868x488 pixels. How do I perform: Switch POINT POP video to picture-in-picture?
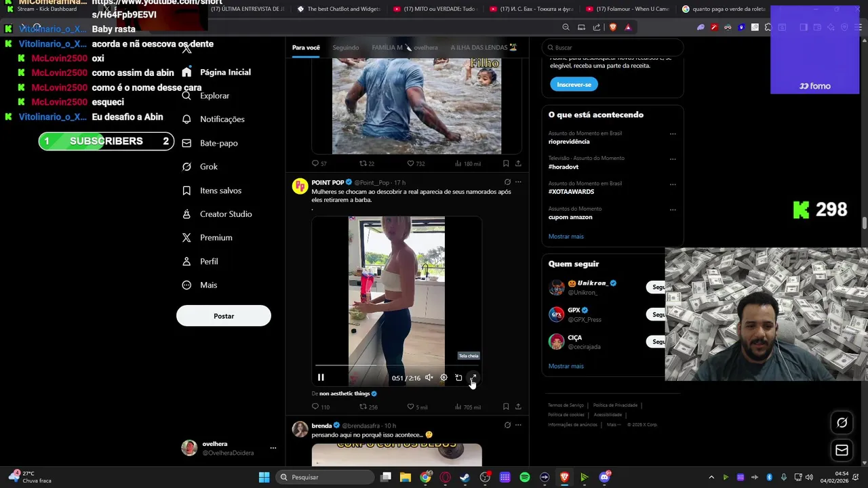tap(458, 378)
